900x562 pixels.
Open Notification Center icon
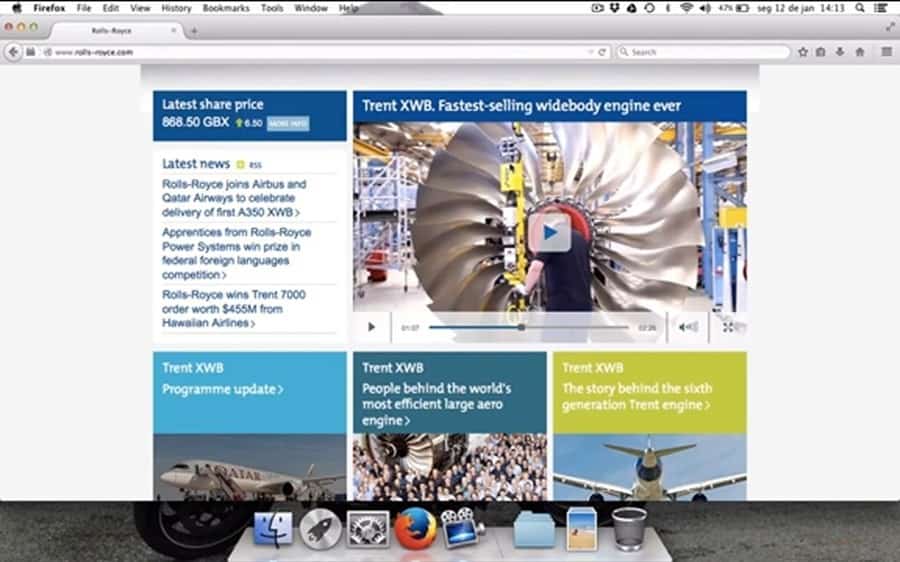pyautogui.click(x=881, y=8)
